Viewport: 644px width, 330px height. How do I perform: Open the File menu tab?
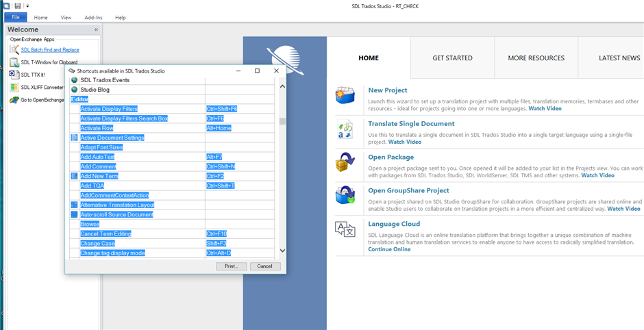15,17
